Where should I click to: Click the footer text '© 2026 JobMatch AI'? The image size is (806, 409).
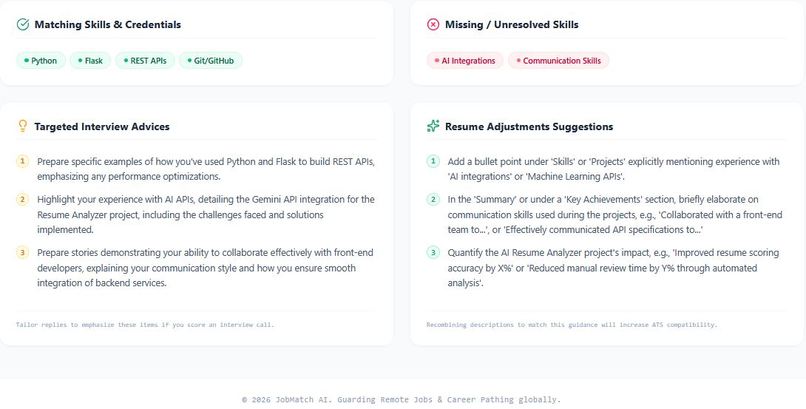401,399
